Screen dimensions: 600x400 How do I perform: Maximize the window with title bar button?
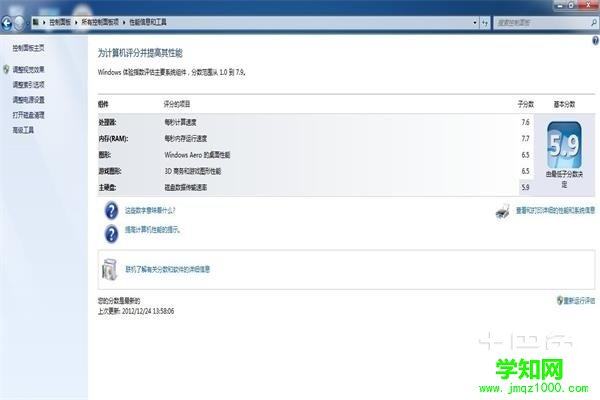coord(572,5)
